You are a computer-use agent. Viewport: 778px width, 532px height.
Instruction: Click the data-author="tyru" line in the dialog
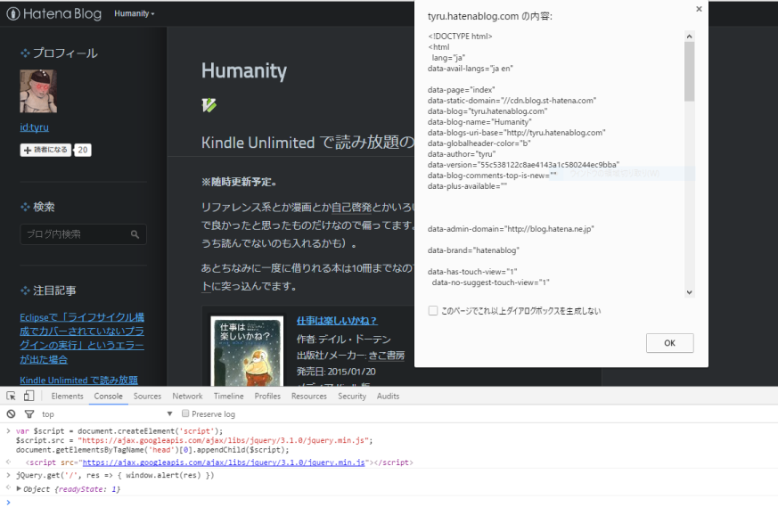pyautogui.click(x=462, y=154)
